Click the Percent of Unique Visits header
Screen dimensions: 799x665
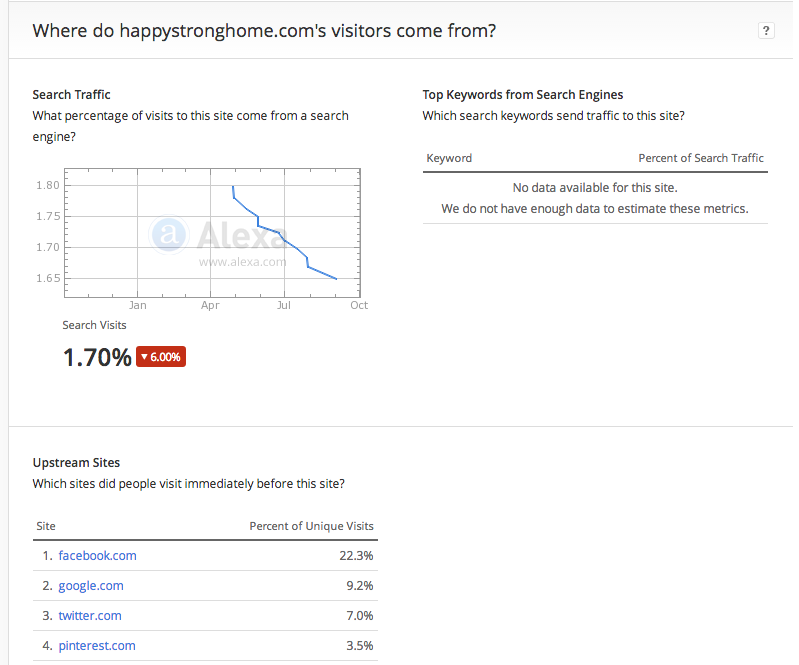coord(311,526)
